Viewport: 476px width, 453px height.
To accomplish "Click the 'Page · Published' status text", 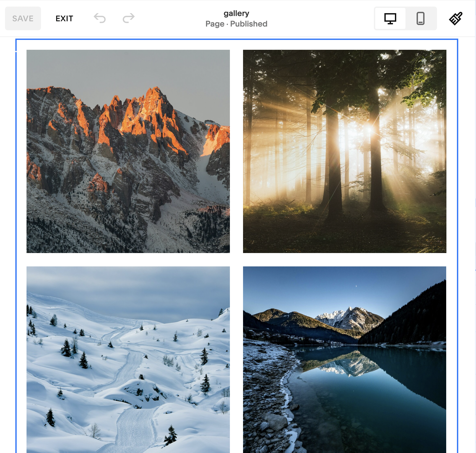I will 236,24.
